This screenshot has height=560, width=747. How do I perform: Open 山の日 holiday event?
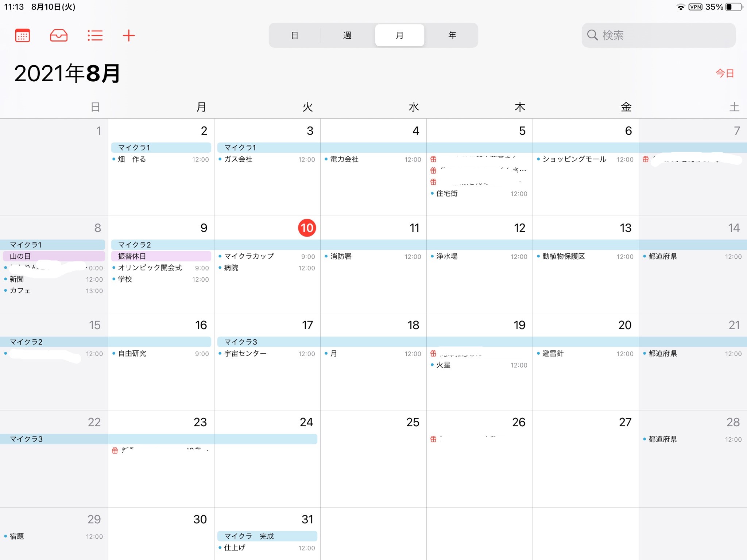(x=54, y=256)
